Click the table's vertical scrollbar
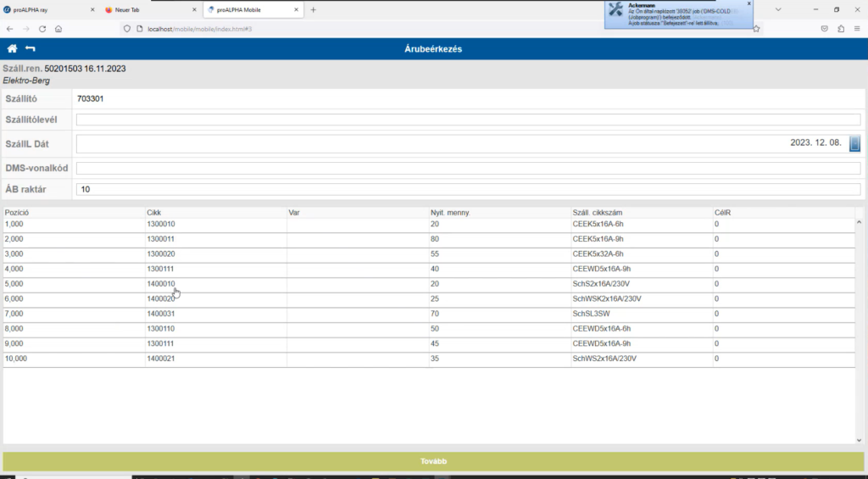 860,322
